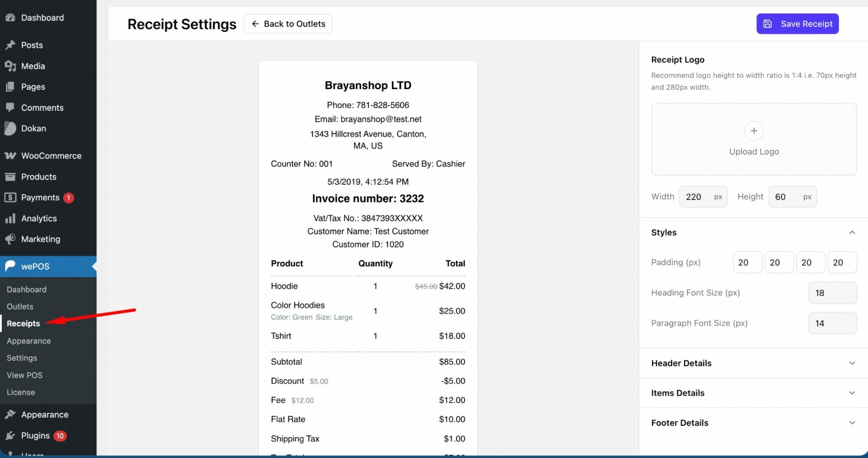Open wePOS Settings submenu item
The image size is (868, 458).
(22, 358)
